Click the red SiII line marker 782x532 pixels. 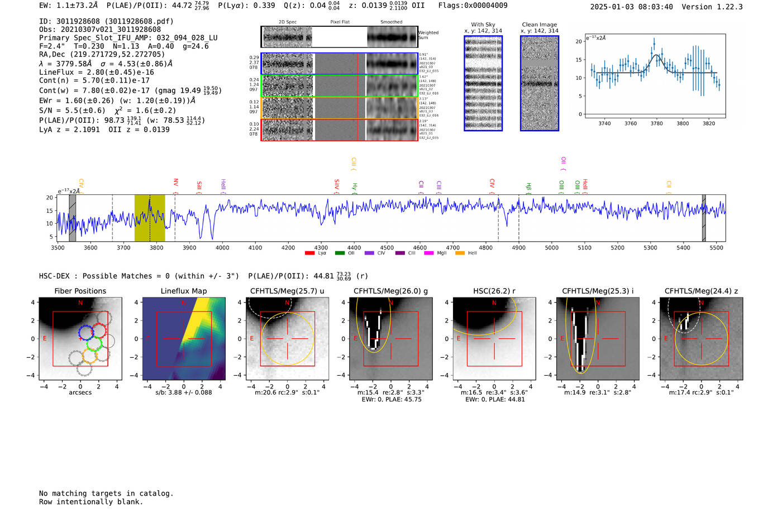[199, 187]
